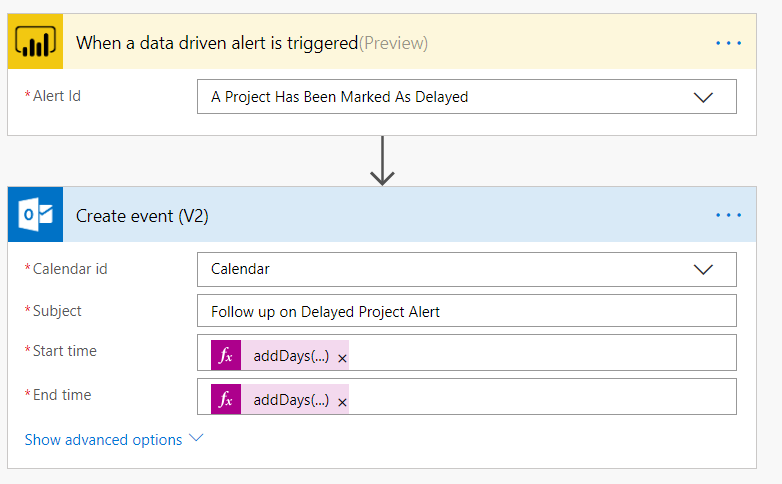Remove the addDays expression from Start time

coord(342,358)
